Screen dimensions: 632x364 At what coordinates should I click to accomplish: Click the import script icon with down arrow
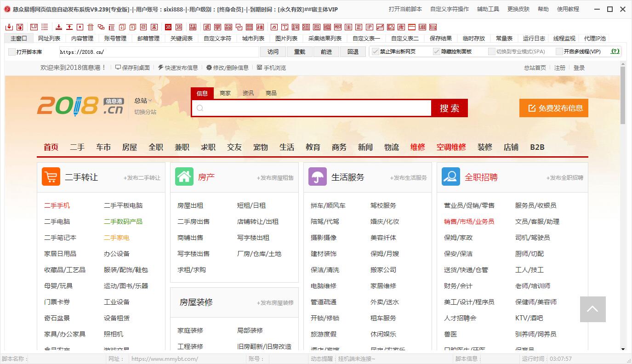coord(9,27)
